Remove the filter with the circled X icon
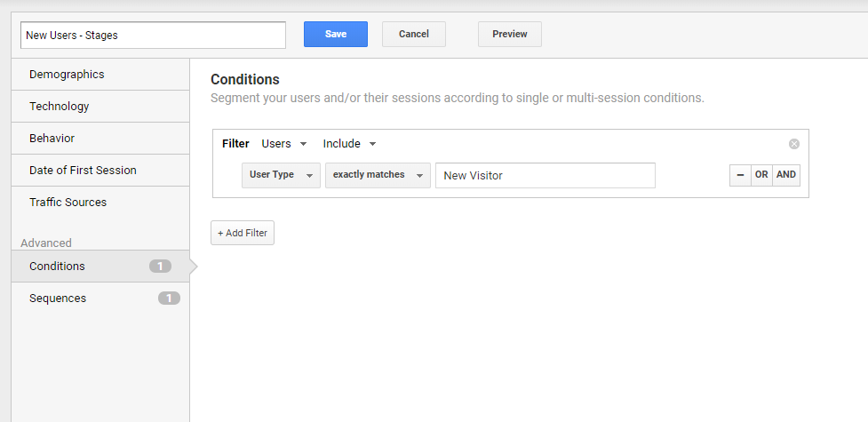This screenshot has height=422, width=868. [x=794, y=144]
